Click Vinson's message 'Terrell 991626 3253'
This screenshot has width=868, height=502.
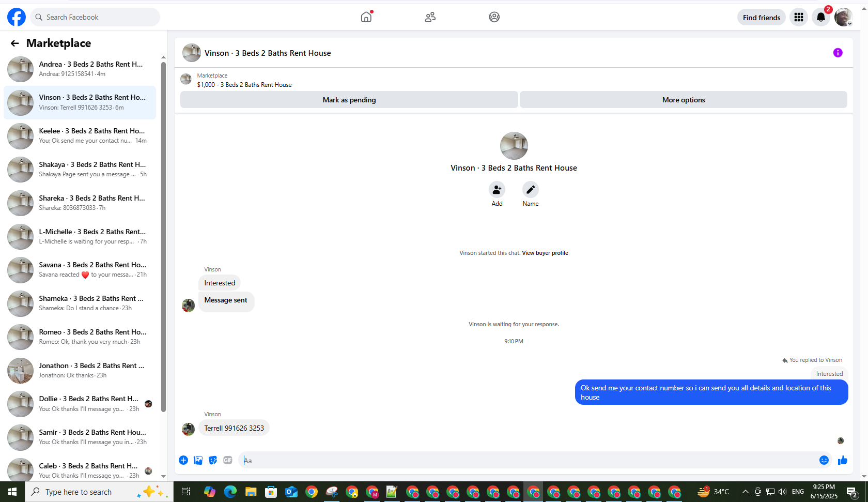tap(234, 428)
